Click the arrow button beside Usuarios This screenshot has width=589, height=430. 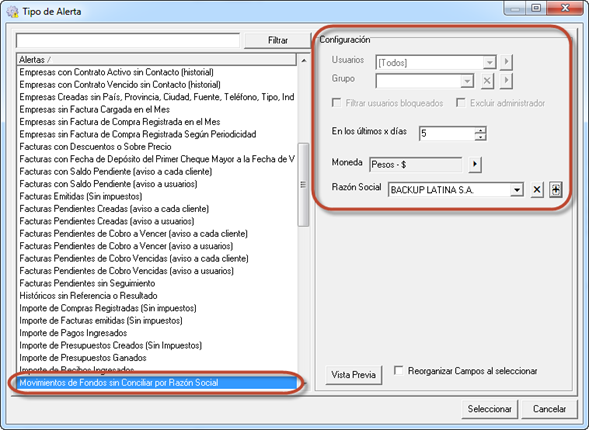(x=506, y=62)
